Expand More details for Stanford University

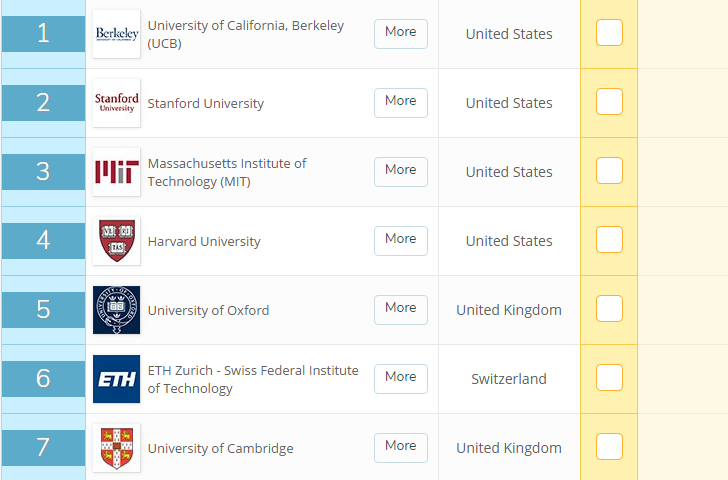pos(400,102)
